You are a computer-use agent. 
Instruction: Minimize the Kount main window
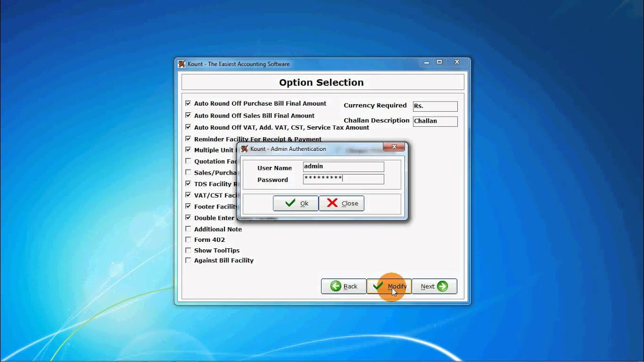point(426,62)
